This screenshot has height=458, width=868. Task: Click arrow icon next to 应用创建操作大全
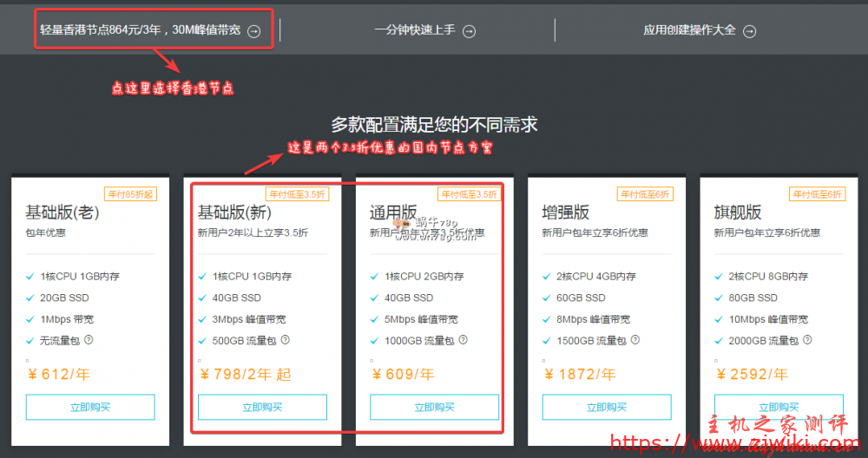749,31
